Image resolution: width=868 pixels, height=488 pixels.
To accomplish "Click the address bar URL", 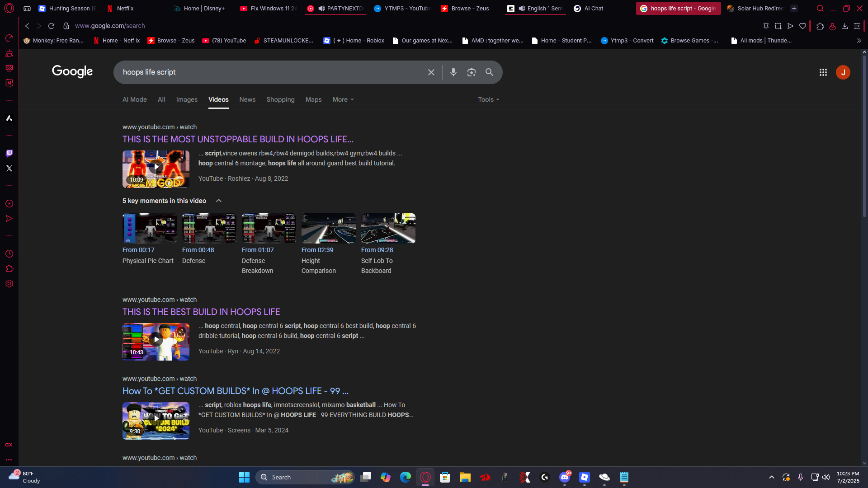I will [x=110, y=26].
